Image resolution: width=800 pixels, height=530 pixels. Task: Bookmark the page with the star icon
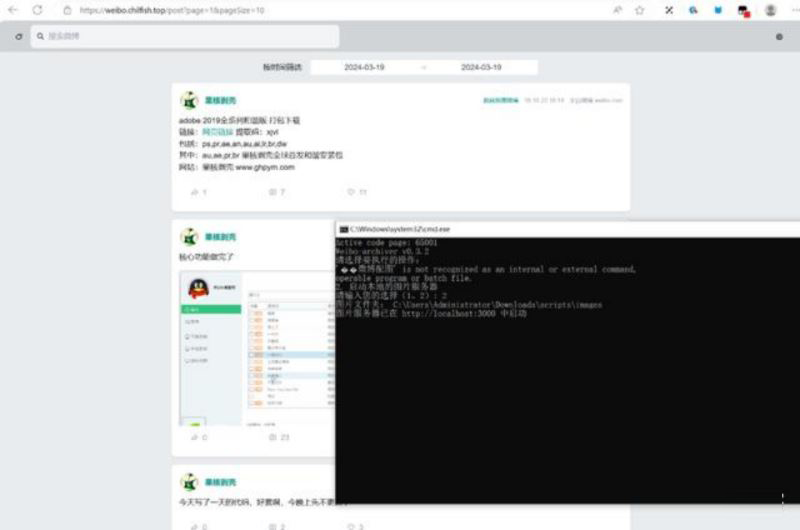coord(639,10)
